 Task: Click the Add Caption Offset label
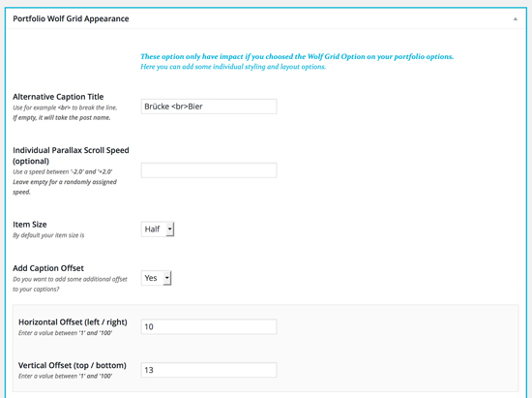pos(48,268)
